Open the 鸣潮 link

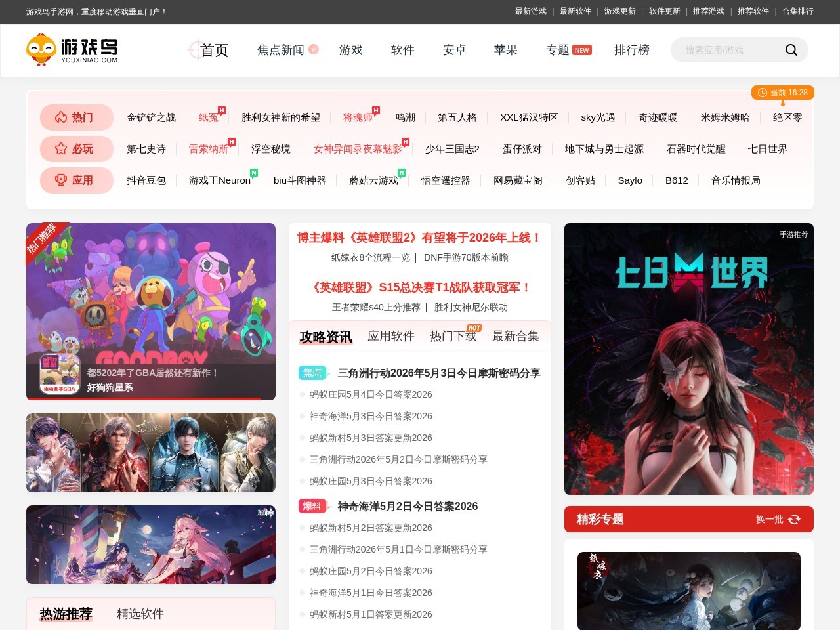[406, 117]
